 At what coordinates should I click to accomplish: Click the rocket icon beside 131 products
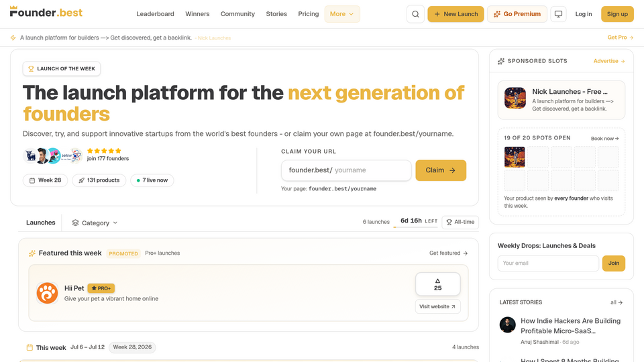pos(81,180)
